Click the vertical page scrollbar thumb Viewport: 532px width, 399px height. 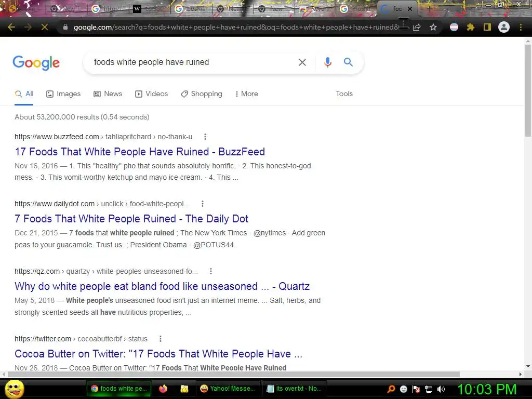528,90
